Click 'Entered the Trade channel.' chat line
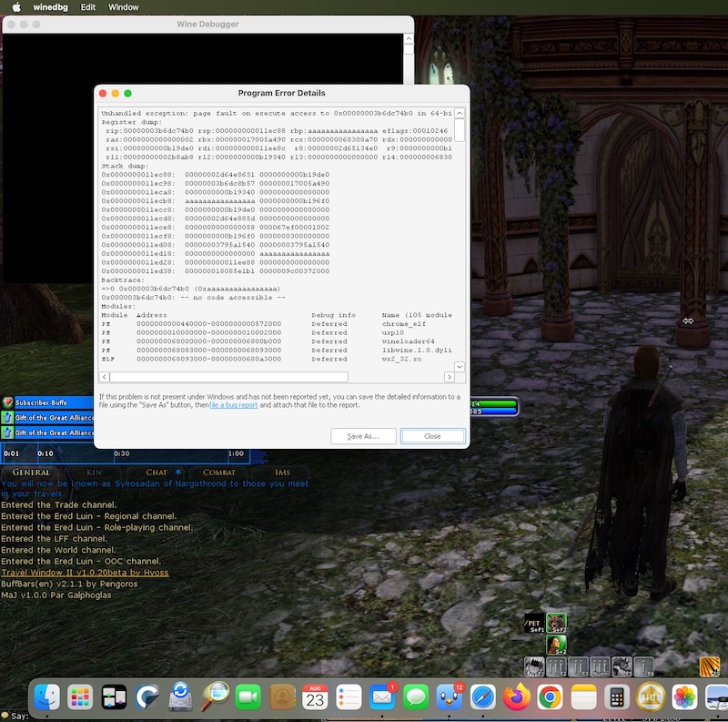The width and height of the screenshot is (728, 722). point(59,504)
